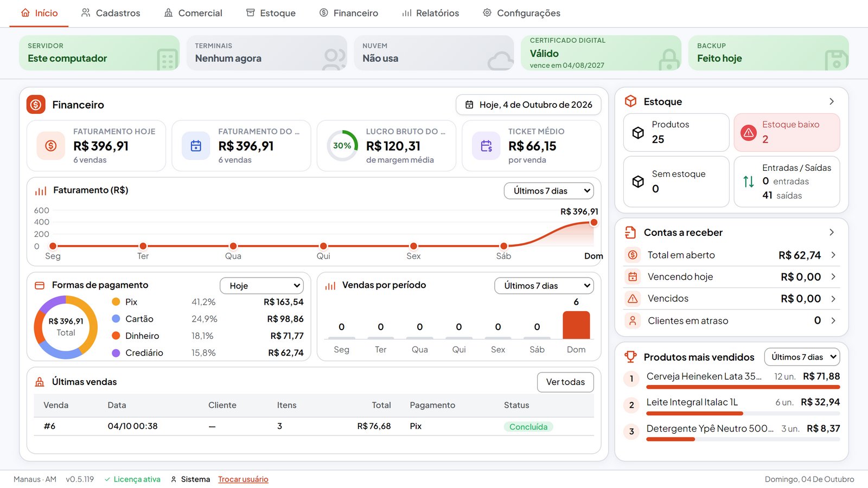The image size is (868, 488).
Task: Click the Entradas / Saídas arrows icon
Action: click(749, 182)
